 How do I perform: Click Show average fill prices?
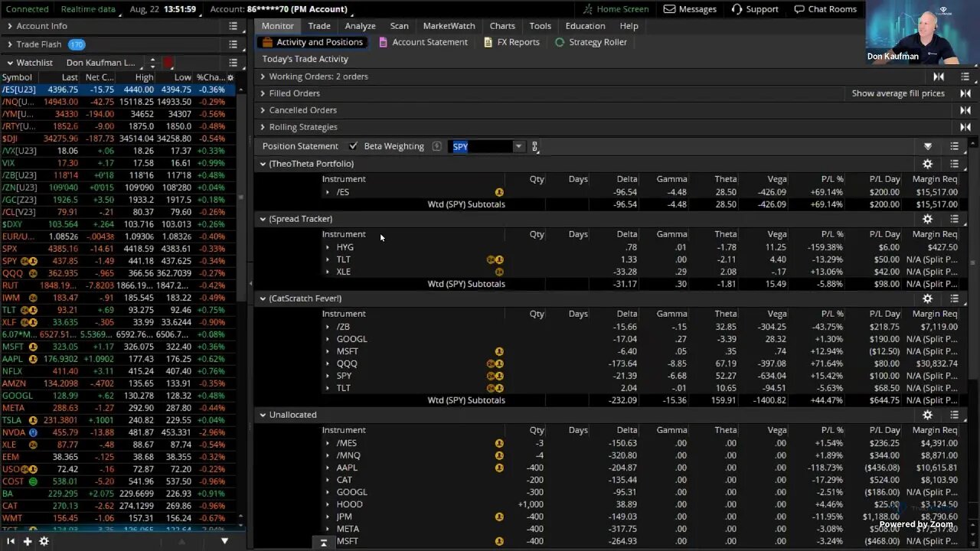pos(898,93)
